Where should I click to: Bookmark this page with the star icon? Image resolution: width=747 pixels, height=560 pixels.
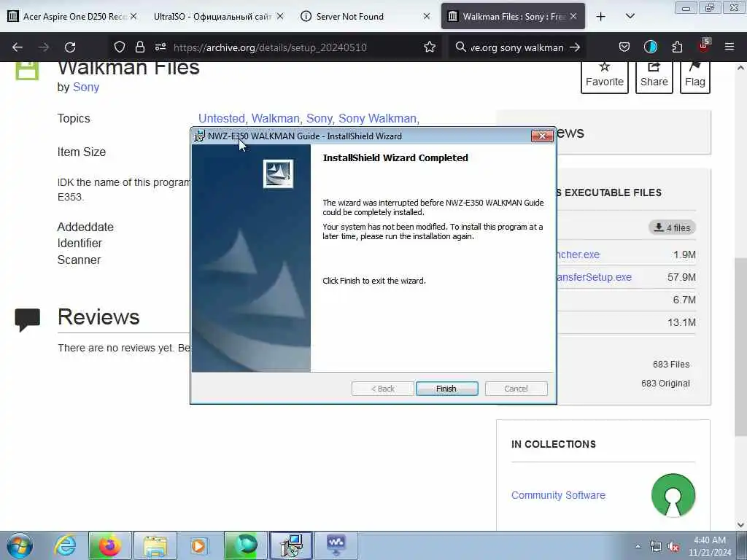(x=429, y=47)
